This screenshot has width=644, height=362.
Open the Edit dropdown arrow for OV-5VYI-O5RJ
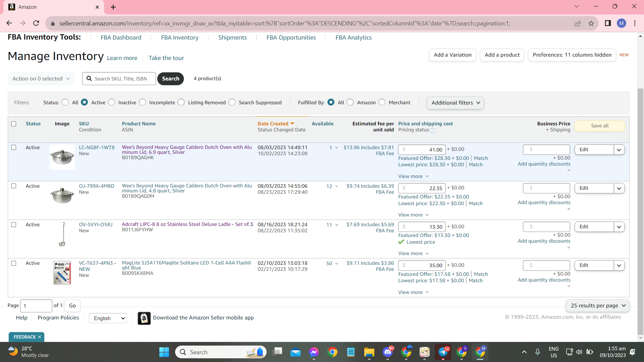click(x=619, y=227)
